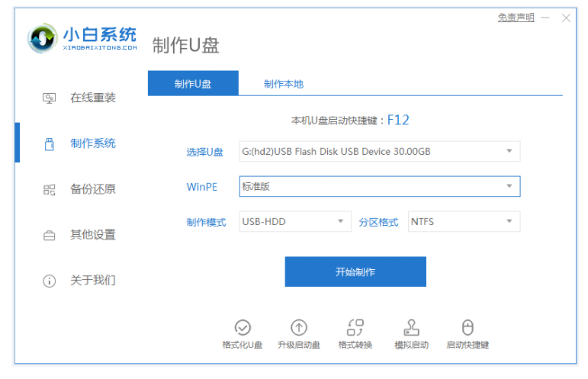This screenshot has width=588, height=379.
Task: Click the 开始制作 button
Action: pyautogui.click(x=355, y=271)
